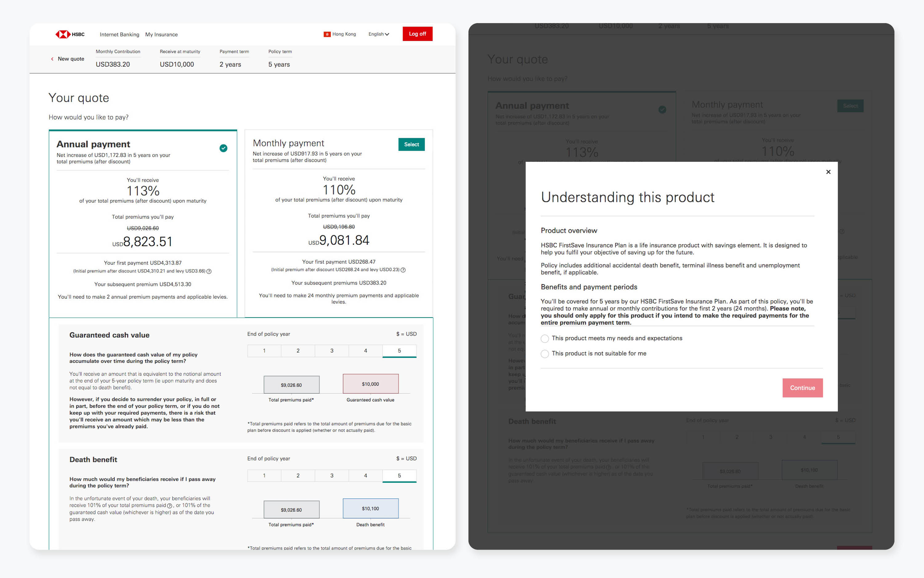Click the Hong Kong flag region selector
The height and width of the screenshot is (578, 924).
point(340,34)
